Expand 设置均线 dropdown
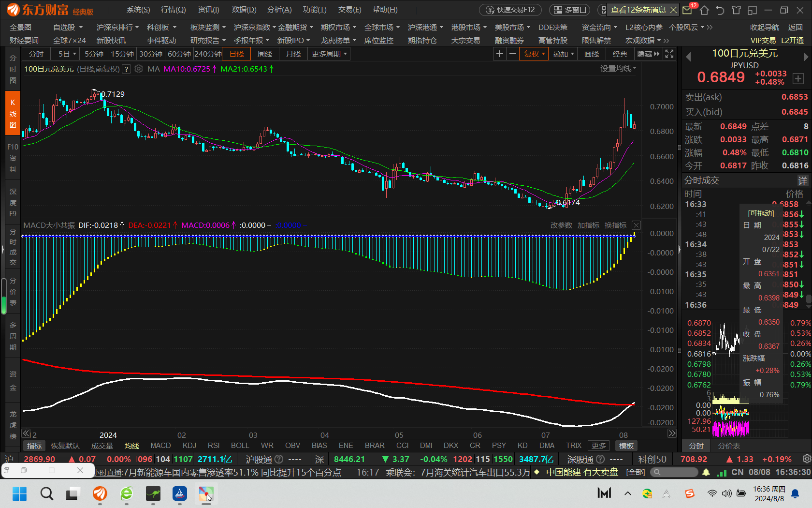The image size is (812, 508). 618,69
